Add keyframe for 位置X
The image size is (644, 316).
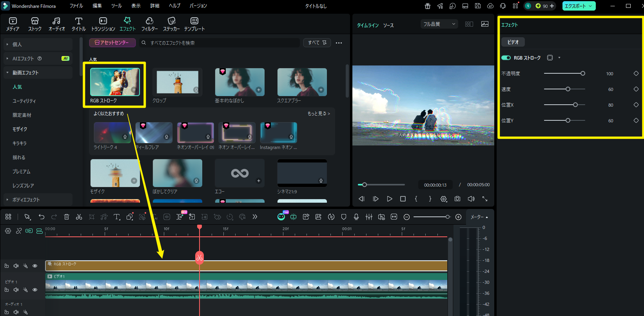(636, 105)
